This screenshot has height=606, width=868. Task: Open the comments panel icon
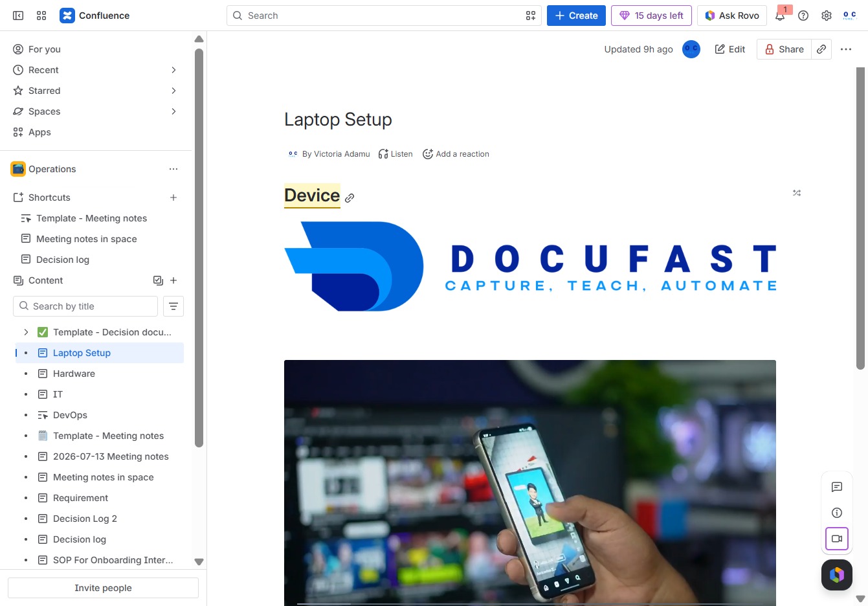point(837,487)
